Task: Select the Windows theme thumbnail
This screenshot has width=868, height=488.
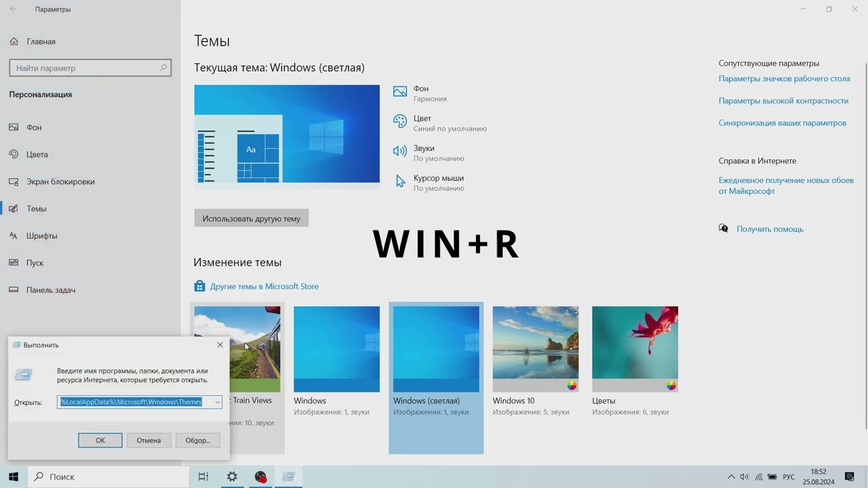Action: [x=336, y=349]
